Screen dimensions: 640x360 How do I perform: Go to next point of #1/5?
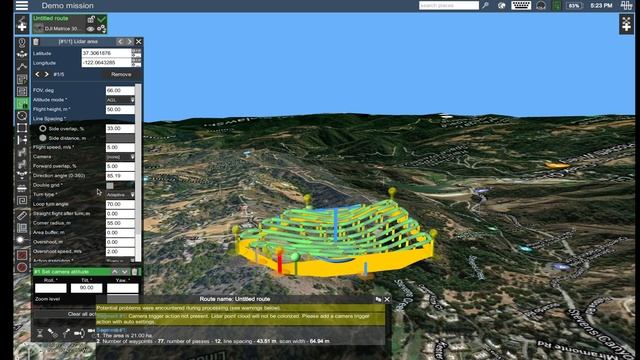pos(47,74)
